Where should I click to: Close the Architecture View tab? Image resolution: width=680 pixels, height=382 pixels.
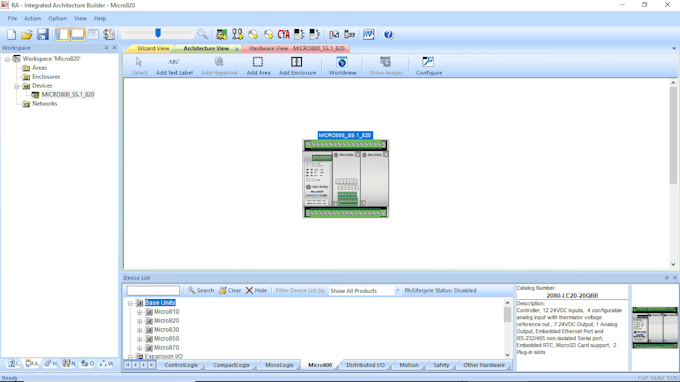point(237,49)
